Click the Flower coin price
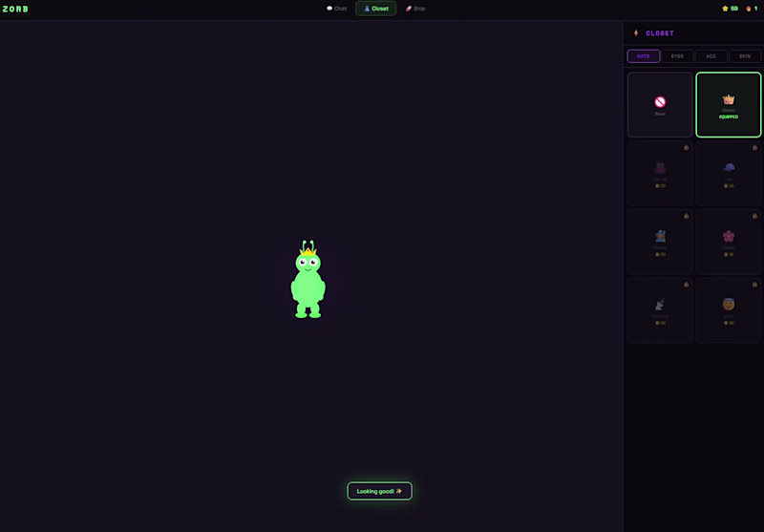Screen dimensions: 764x532 (729, 254)
